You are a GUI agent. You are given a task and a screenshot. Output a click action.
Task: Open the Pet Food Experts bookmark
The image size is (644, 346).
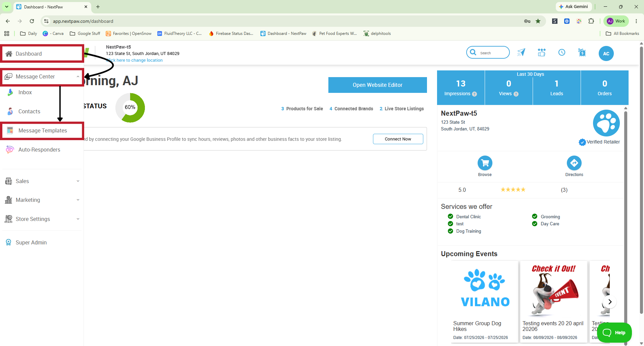coord(334,34)
